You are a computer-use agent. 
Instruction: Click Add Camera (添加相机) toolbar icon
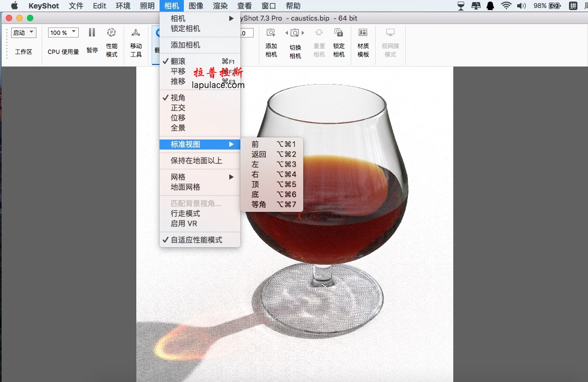(270, 33)
